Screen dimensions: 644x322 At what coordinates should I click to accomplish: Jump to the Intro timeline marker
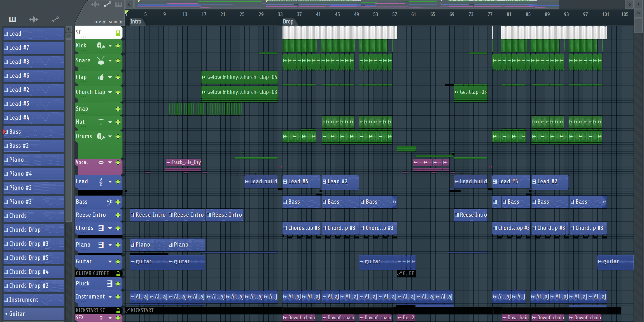pyautogui.click(x=135, y=22)
